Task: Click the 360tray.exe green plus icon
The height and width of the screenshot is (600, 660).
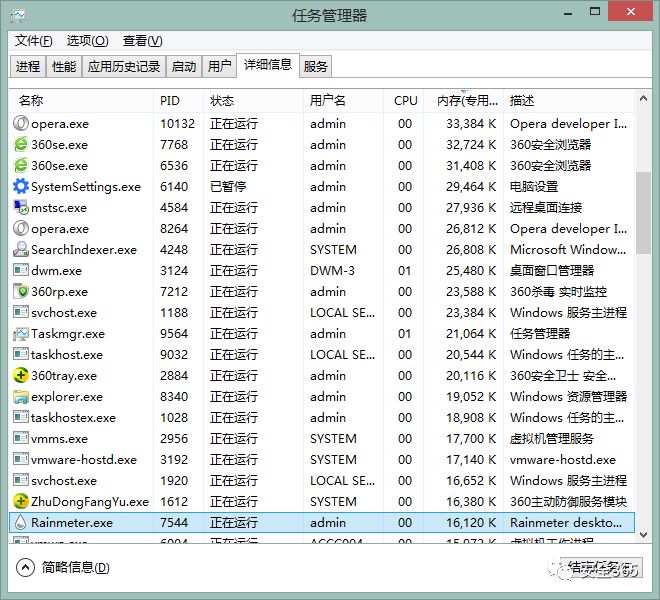Action: [x=21, y=375]
